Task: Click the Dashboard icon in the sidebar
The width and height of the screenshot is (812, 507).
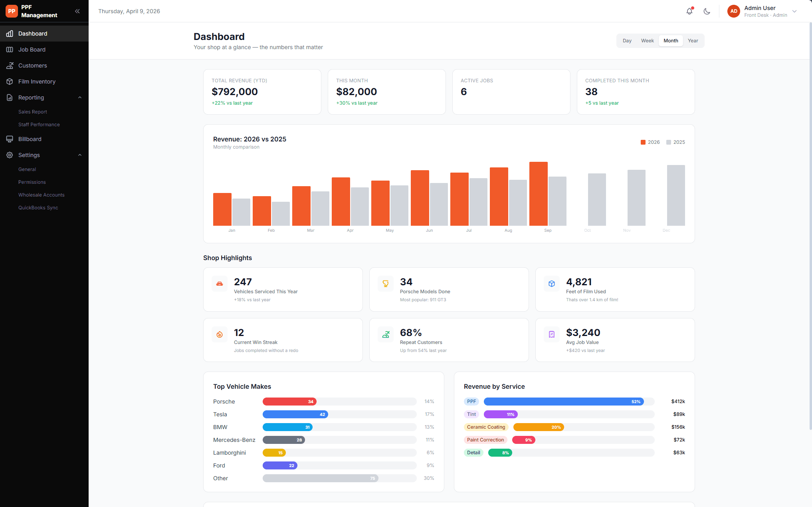Action: [x=10, y=34]
